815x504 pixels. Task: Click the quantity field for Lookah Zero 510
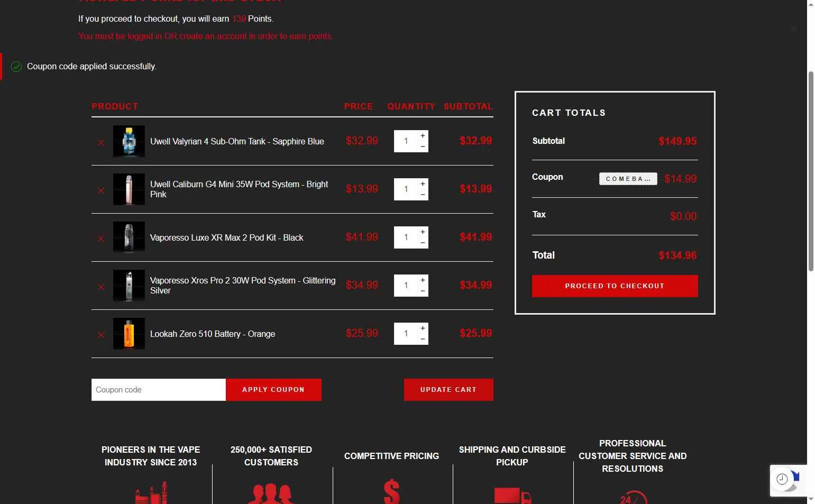406,334
